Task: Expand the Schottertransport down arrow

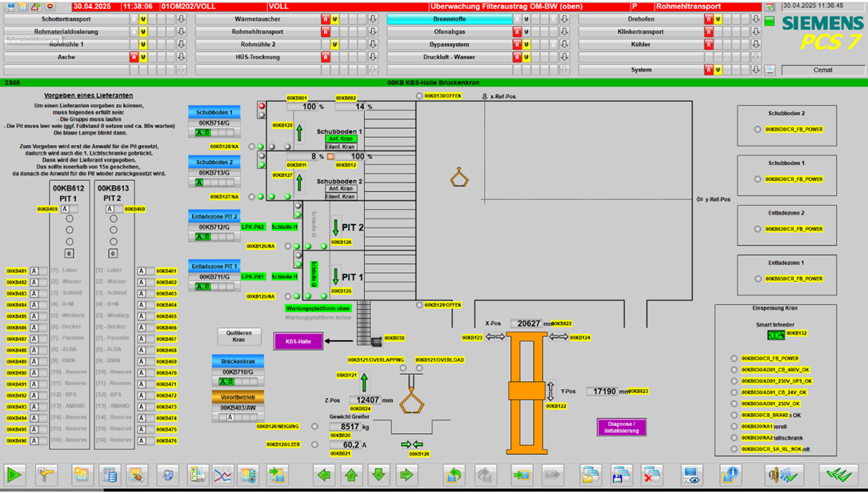Action: click(x=182, y=19)
